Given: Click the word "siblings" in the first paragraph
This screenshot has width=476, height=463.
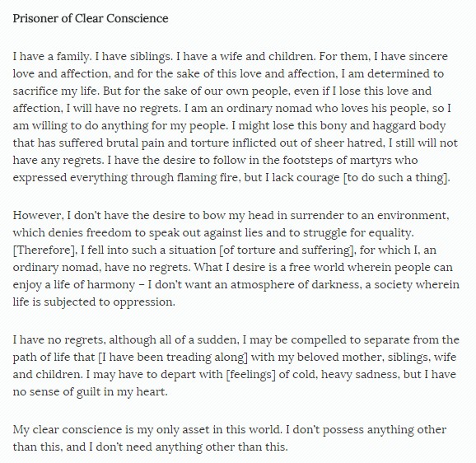Looking at the screenshot, I should (x=150, y=57).
